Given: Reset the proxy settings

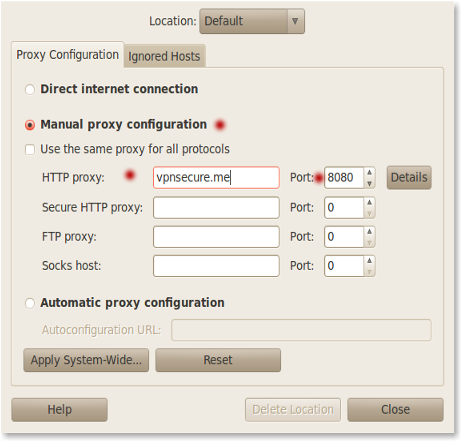Looking at the screenshot, I should (218, 360).
